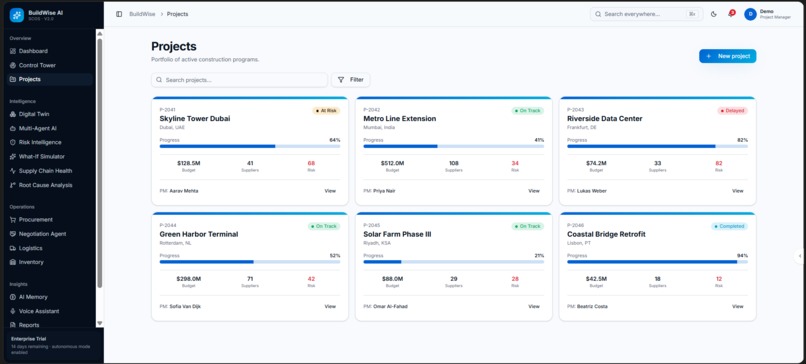Click the Solar Farm Phase III title
This screenshot has height=364, width=806.
[x=397, y=234]
